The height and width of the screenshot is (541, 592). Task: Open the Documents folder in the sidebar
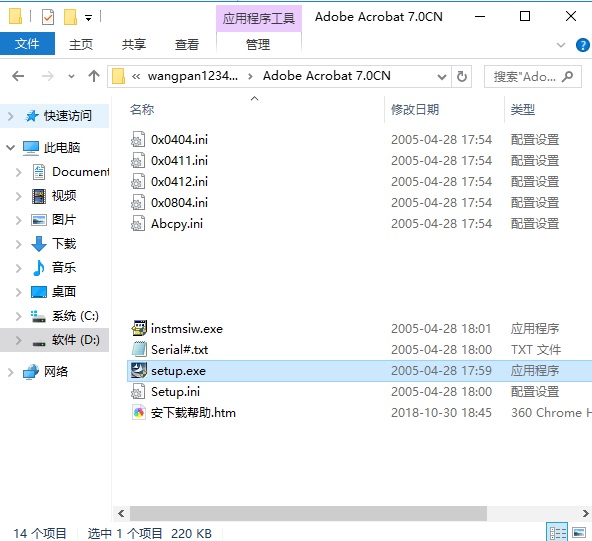coord(81,172)
